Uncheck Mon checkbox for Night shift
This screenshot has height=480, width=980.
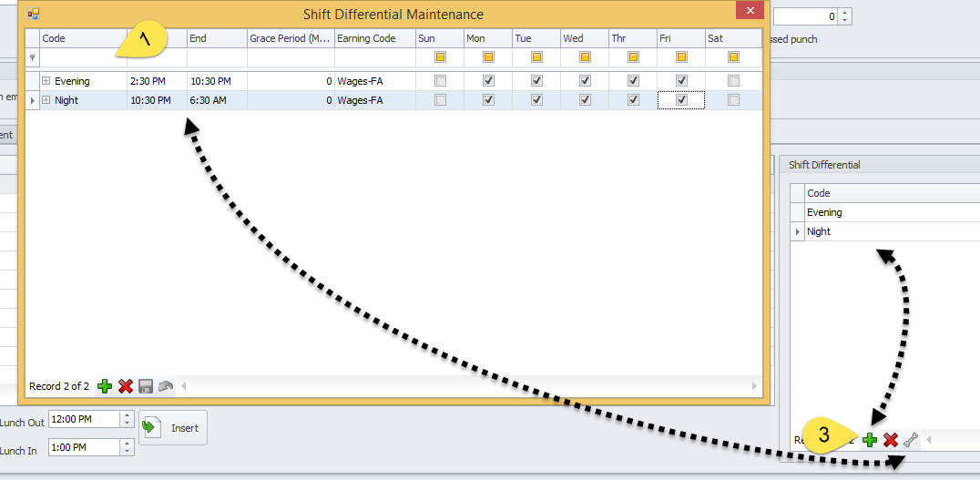tap(488, 100)
